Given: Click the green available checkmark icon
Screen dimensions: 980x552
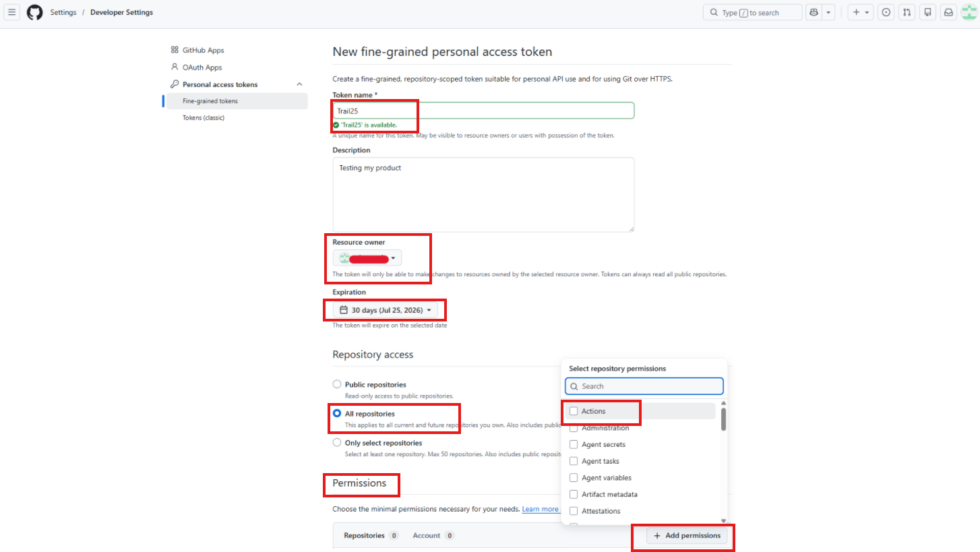Looking at the screenshot, I should coord(336,125).
